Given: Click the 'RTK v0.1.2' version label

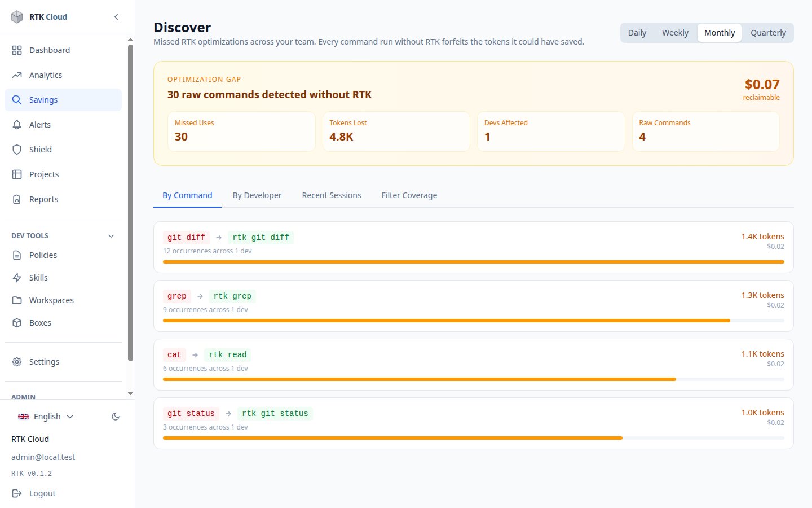Looking at the screenshot, I should click(x=32, y=474).
